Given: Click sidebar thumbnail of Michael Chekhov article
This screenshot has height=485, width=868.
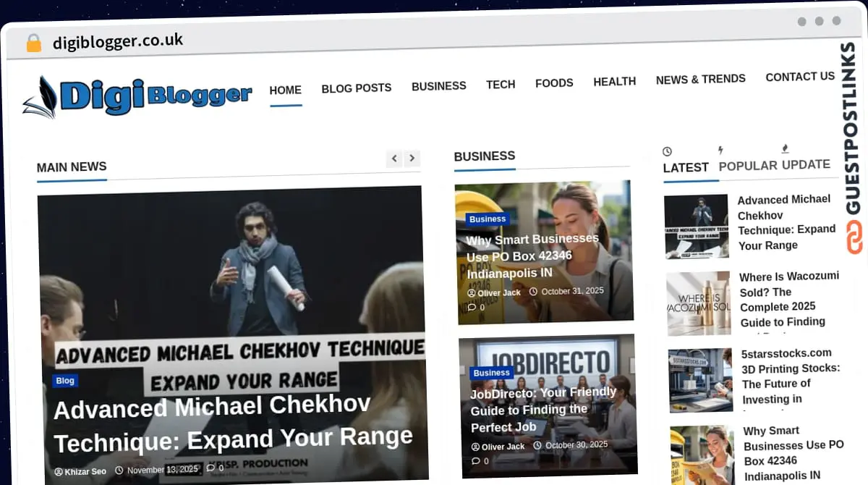Looking at the screenshot, I should 697,227.
